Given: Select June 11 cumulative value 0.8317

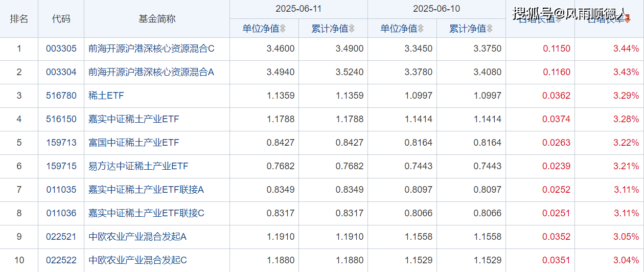Looking at the screenshot, I should click(x=350, y=214).
